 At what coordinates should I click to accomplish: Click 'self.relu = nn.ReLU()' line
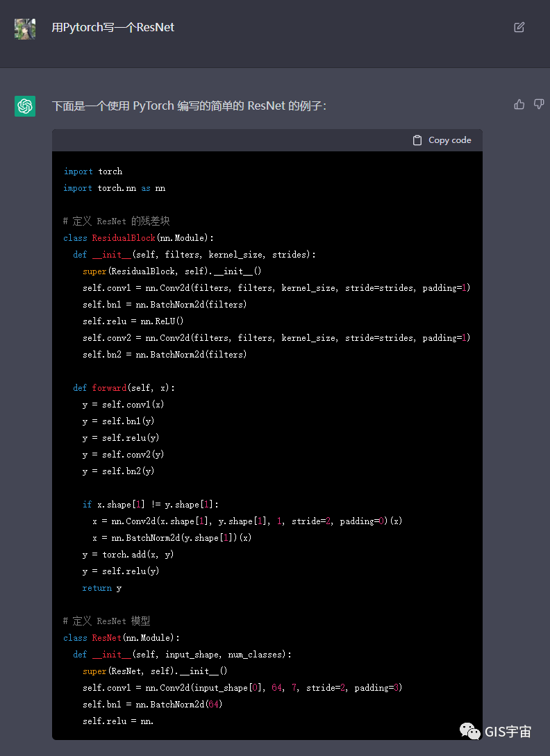coord(133,321)
